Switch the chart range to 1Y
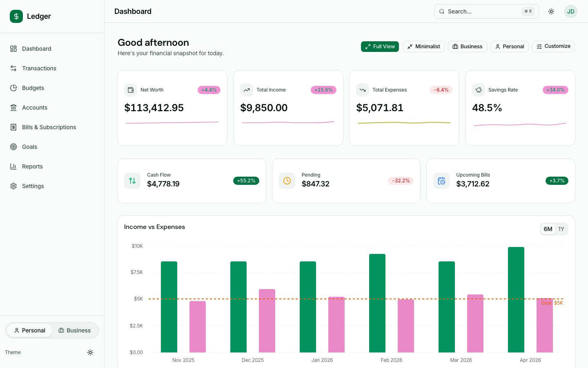The image size is (588, 368). 561,229
